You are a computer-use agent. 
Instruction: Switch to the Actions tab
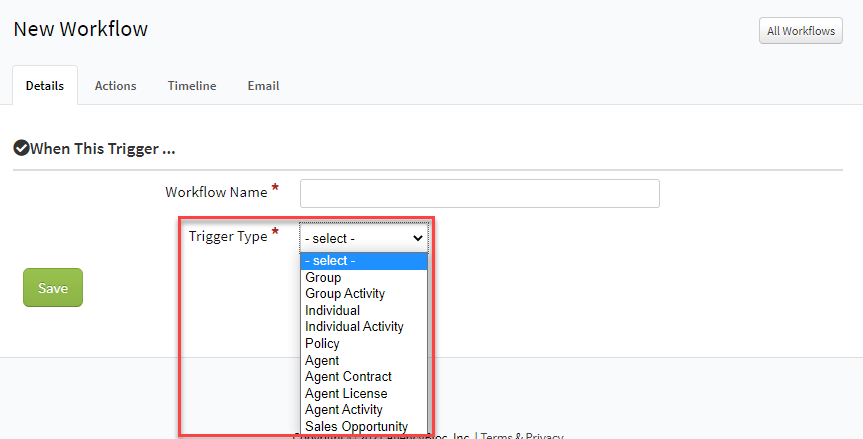coord(116,86)
